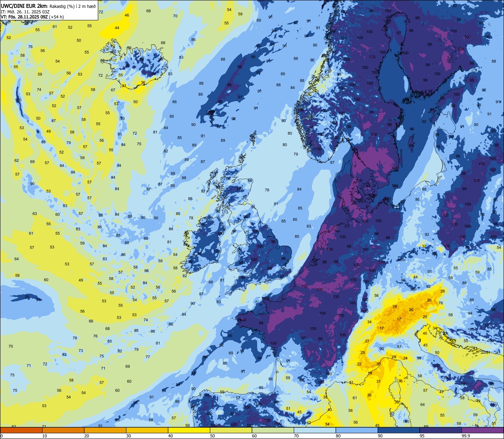Click the '99.9' legend scale label
Image resolution: width=504 pixels, height=439 pixels.
(x=466, y=436)
